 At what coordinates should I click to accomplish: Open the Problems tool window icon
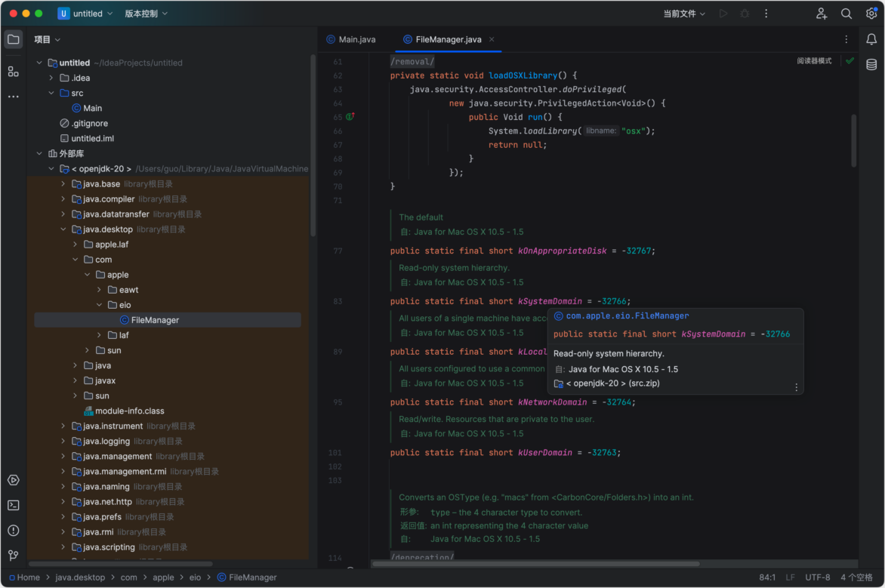(14, 531)
